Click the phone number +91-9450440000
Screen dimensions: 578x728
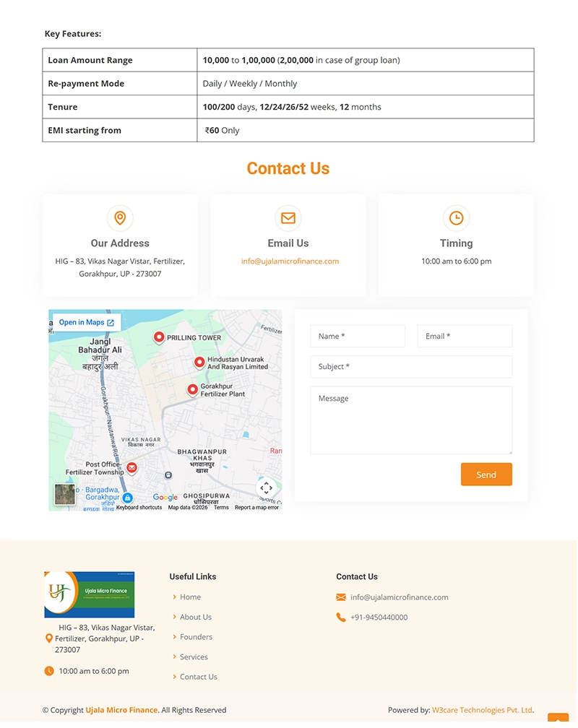click(x=379, y=617)
